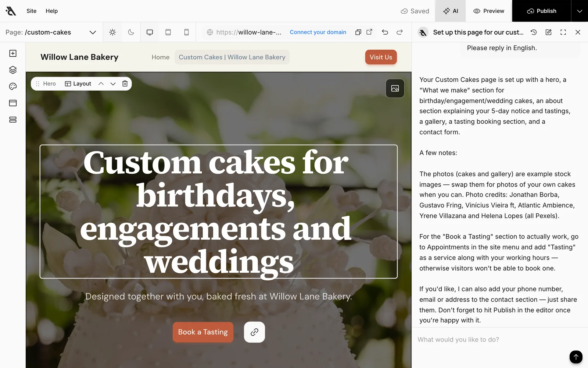Open the stacked sections icon in sidebar

pyautogui.click(x=13, y=120)
